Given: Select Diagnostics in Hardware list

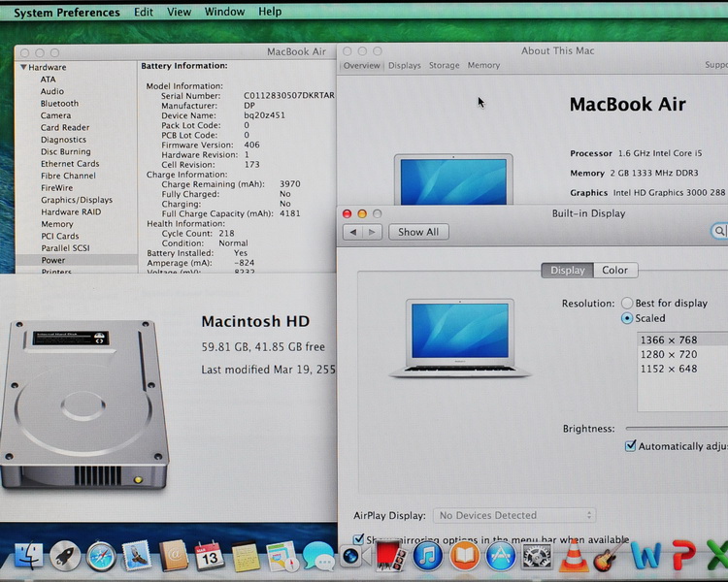Looking at the screenshot, I should (63, 140).
